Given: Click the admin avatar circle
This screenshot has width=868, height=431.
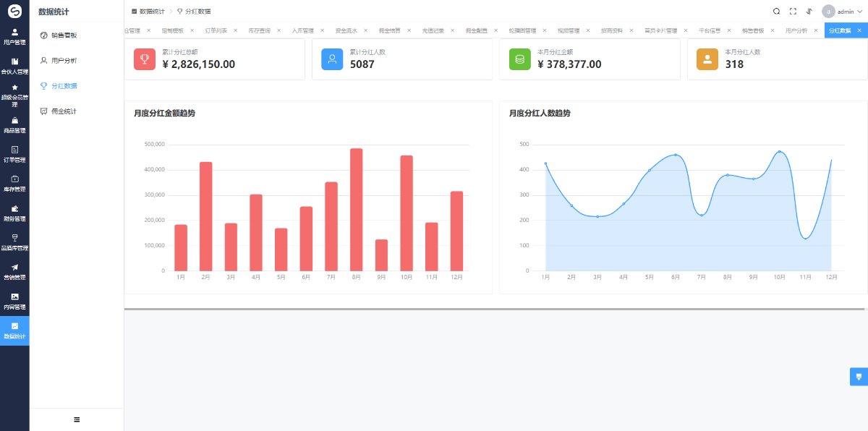Looking at the screenshot, I should point(828,11).
